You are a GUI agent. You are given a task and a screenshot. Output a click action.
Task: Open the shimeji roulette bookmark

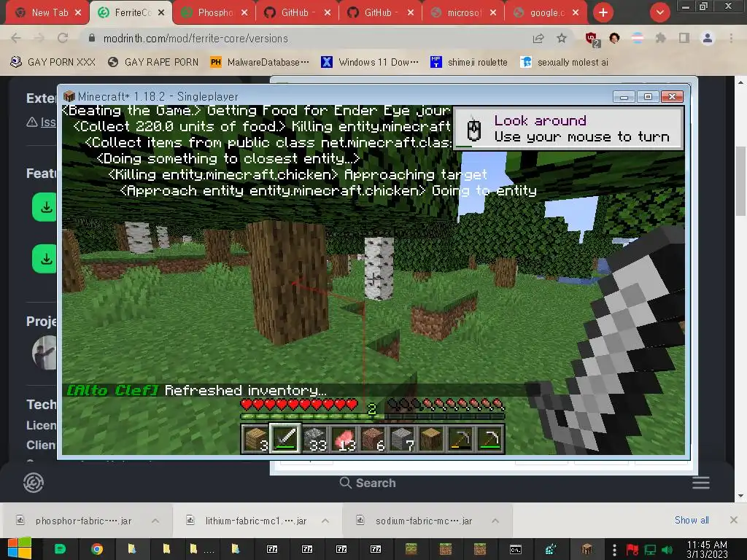tap(469, 62)
